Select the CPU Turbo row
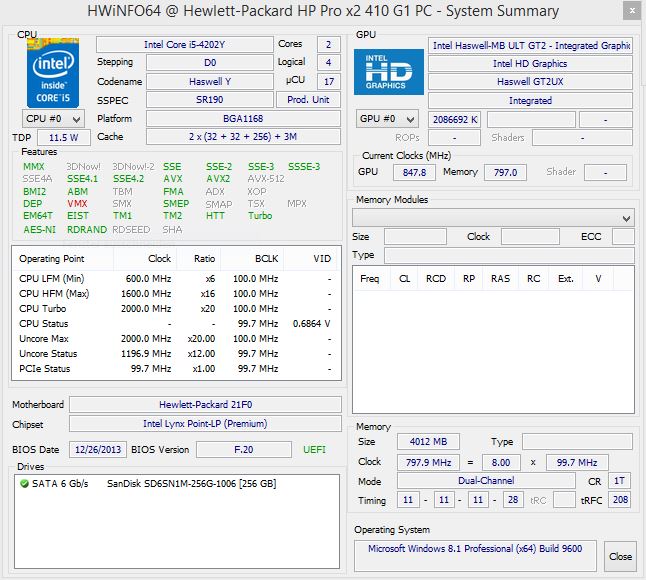This screenshot has width=646, height=580. tap(175, 309)
